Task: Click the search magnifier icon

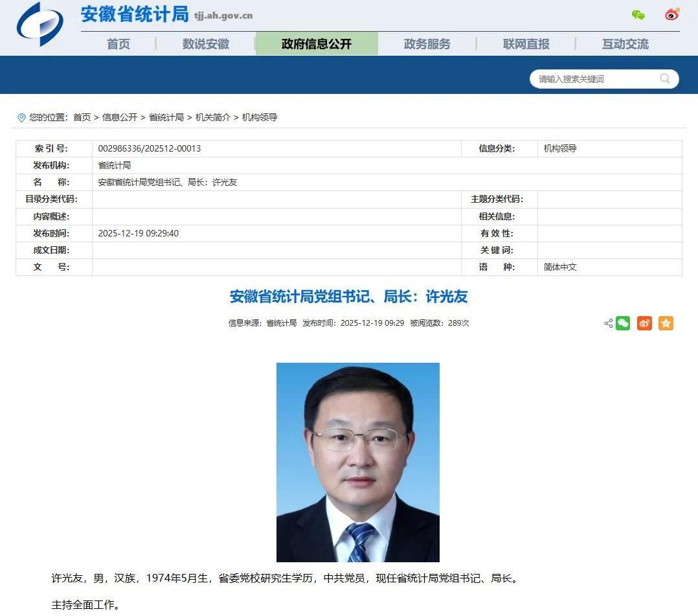Action: pyautogui.click(x=664, y=79)
